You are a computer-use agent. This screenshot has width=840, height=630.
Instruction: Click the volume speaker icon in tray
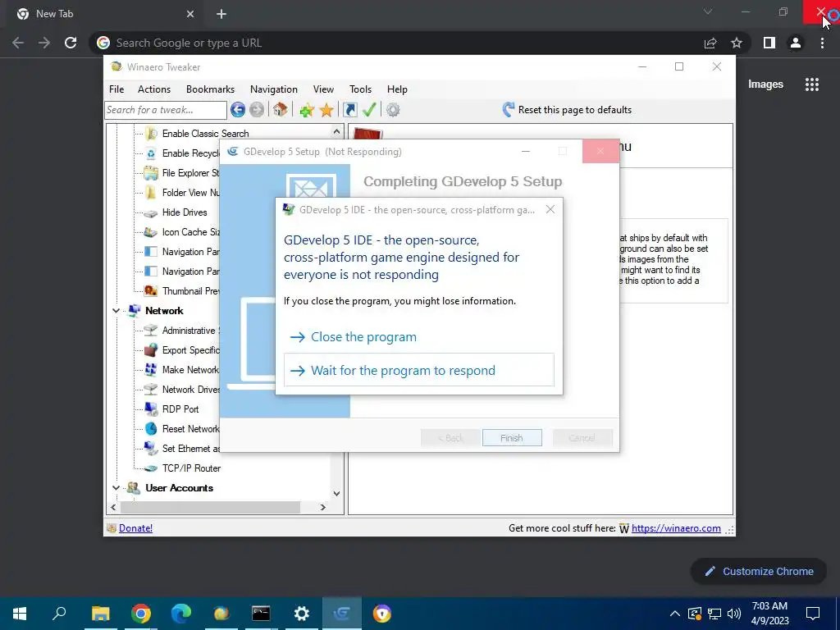(x=734, y=614)
